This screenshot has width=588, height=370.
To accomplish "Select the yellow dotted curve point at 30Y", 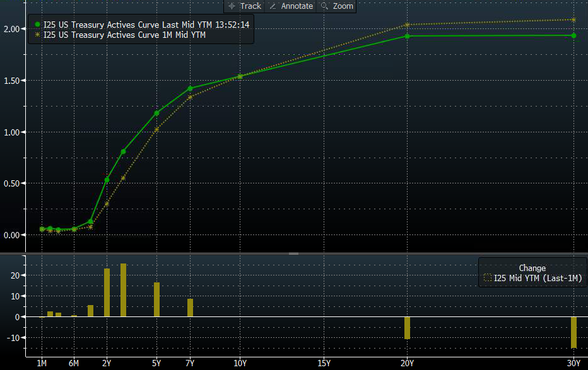I will tap(573, 20).
